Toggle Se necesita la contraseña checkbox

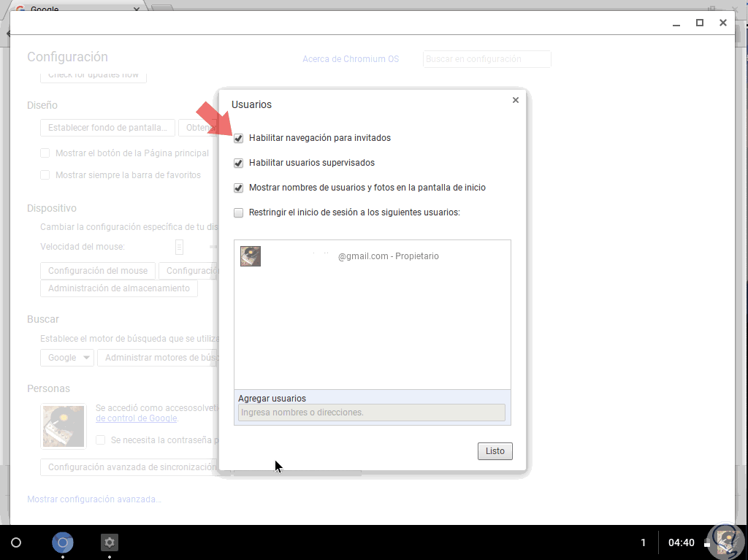[x=100, y=440]
